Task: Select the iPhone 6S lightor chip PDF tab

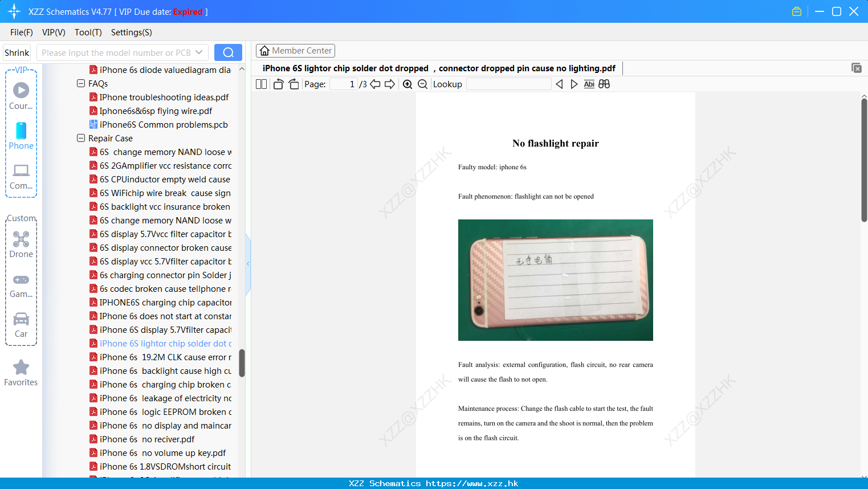Action: pyautogui.click(x=439, y=68)
